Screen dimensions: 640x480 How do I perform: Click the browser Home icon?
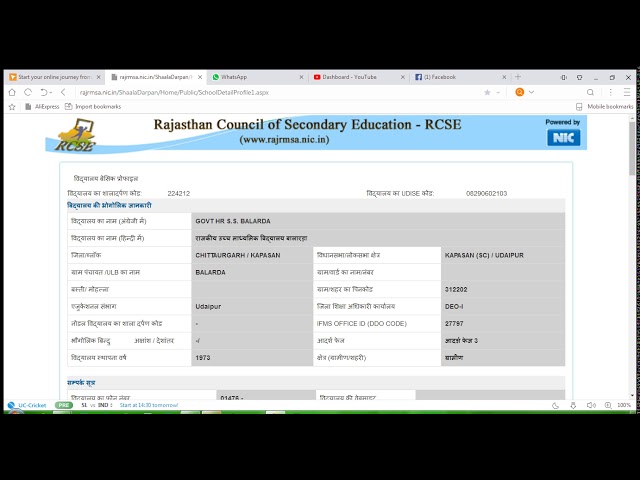(12, 92)
